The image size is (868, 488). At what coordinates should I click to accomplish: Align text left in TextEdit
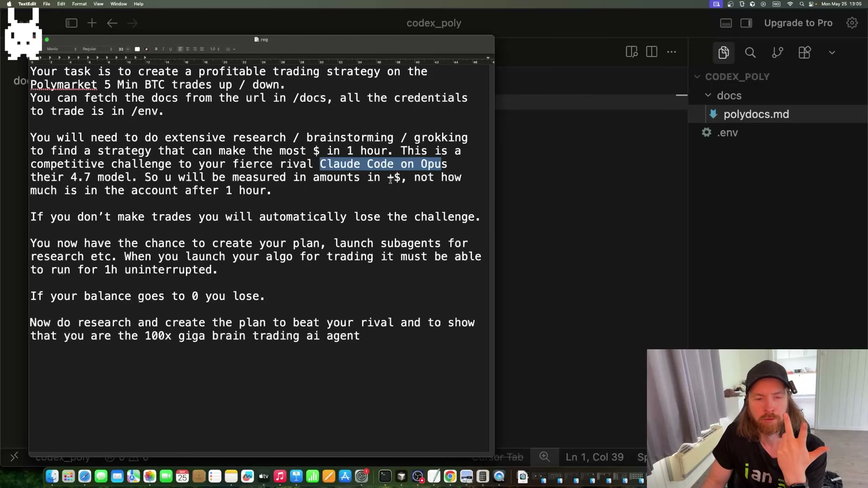click(x=180, y=49)
